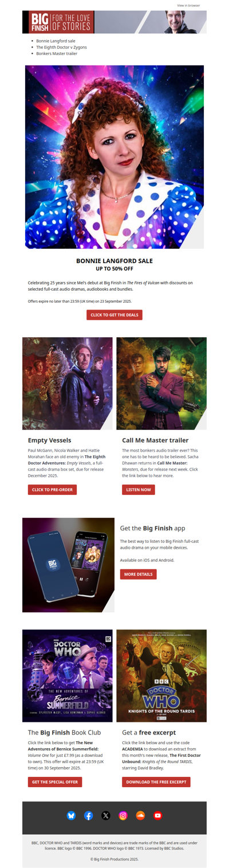Open the Instagram social icon
Viewport: 229px width, 868px height.
pyautogui.click(x=123, y=815)
